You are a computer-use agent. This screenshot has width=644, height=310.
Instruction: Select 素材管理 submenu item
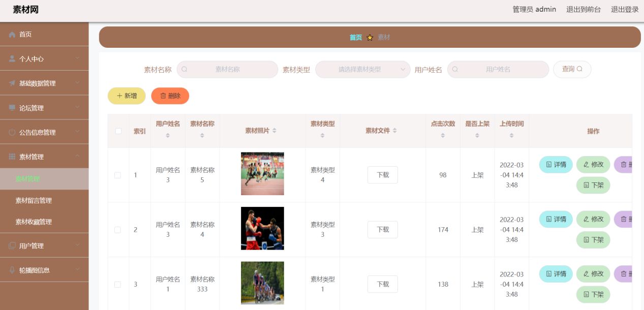point(44,179)
